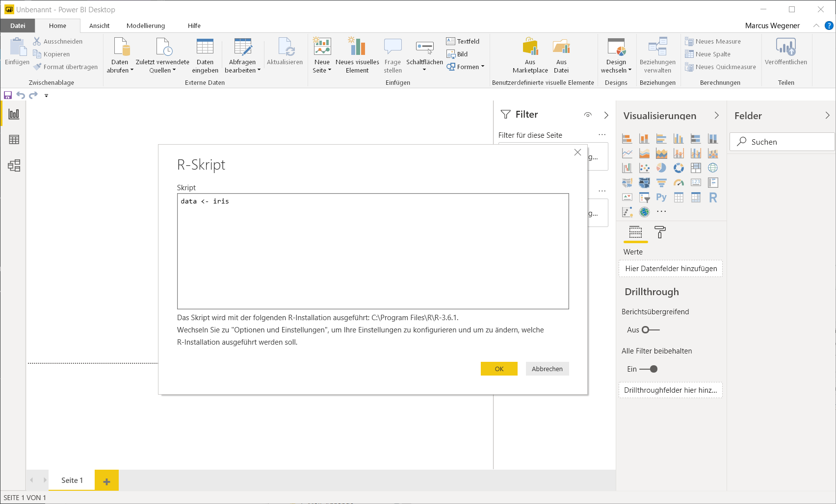836x504 pixels.
Task: Confirm the R-Skript dialog with OK
Action: [x=499, y=369]
